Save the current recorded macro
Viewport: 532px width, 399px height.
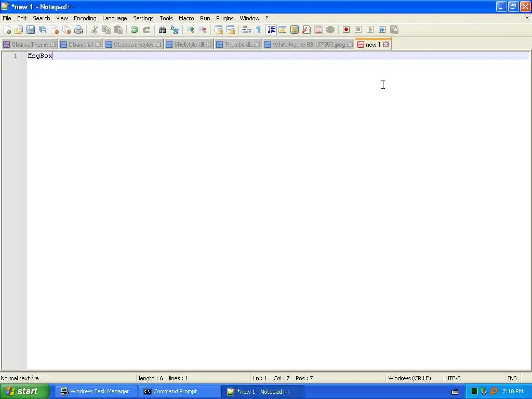coord(394,30)
